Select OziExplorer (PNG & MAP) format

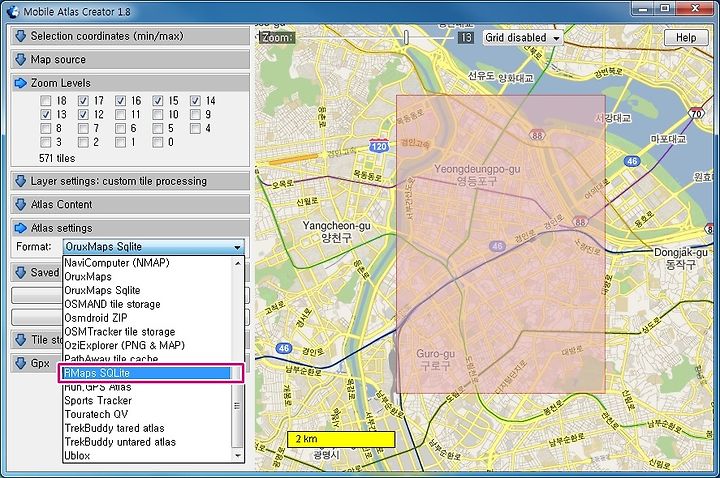(147, 345)
